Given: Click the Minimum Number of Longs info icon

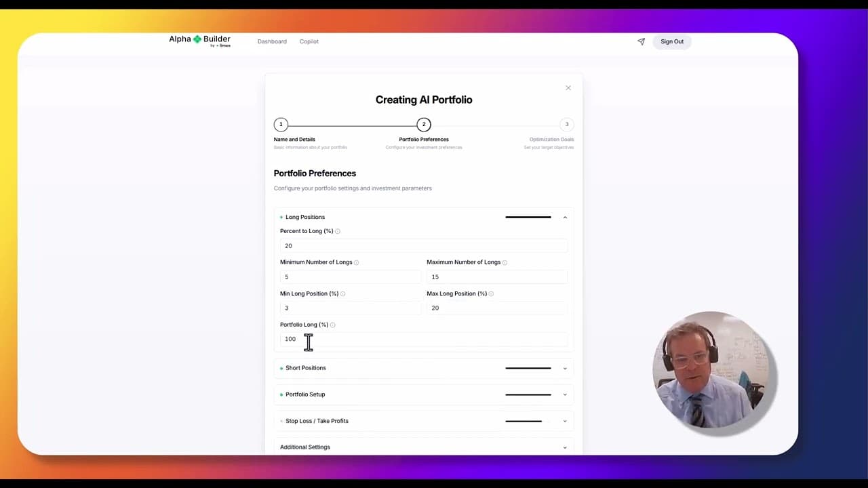Looking at the screenshot, I should pos(357,262).
